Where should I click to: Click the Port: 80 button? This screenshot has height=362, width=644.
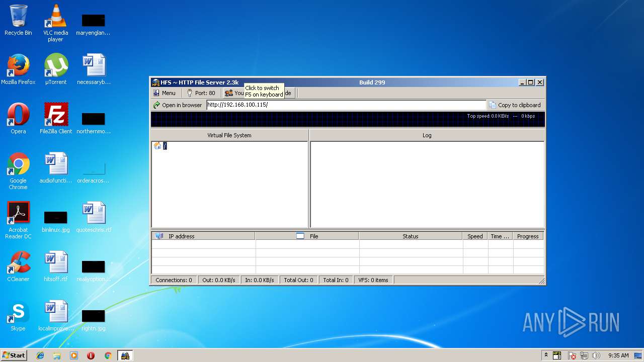201,93
